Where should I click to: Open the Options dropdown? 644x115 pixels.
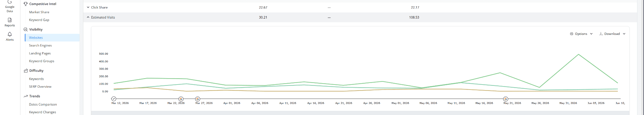581,34
